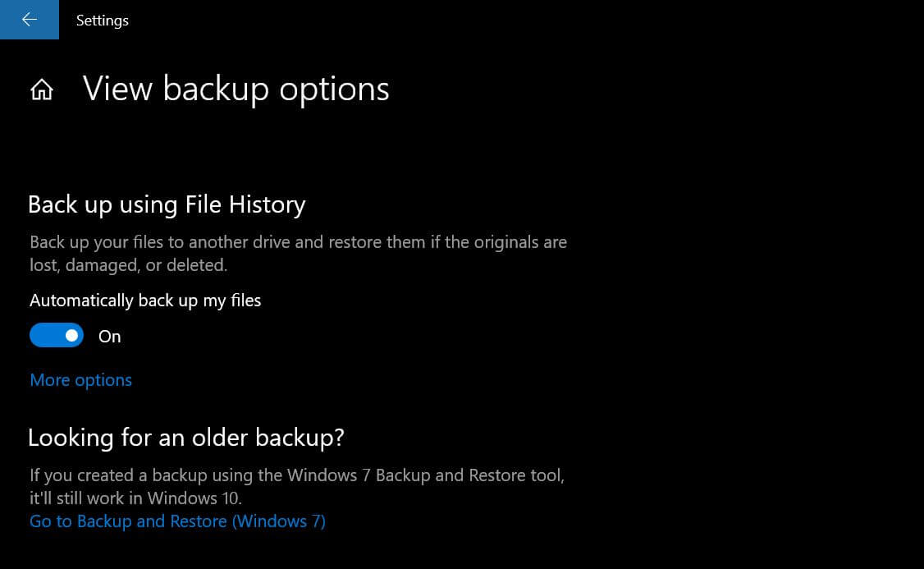
Task: Go to Settings home via house icon
Action: pos(42,89)
